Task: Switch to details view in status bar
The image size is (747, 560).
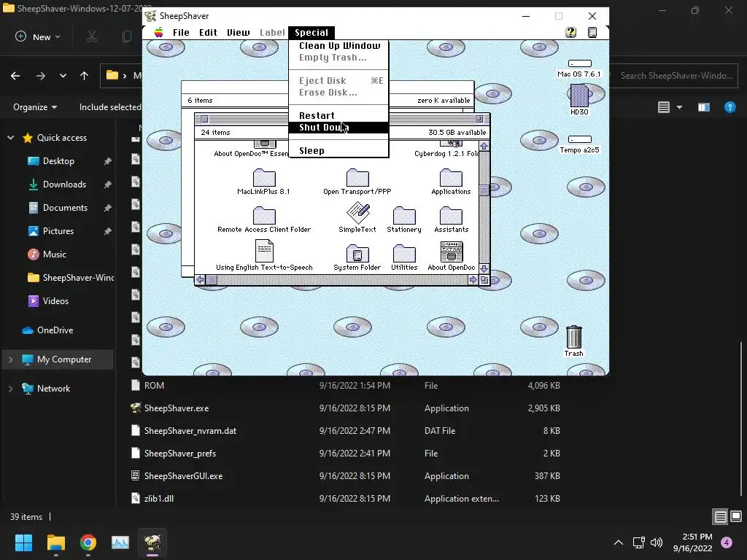Action: tap(720, 517)
